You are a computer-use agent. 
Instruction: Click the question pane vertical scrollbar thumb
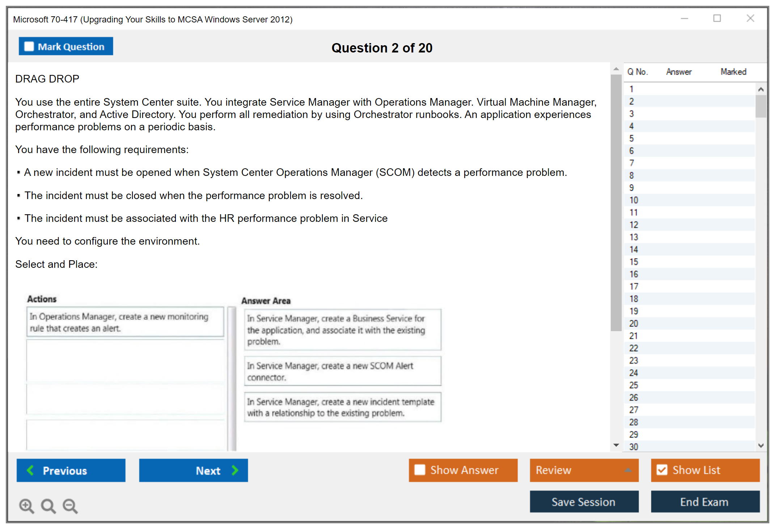pos(616,203)
